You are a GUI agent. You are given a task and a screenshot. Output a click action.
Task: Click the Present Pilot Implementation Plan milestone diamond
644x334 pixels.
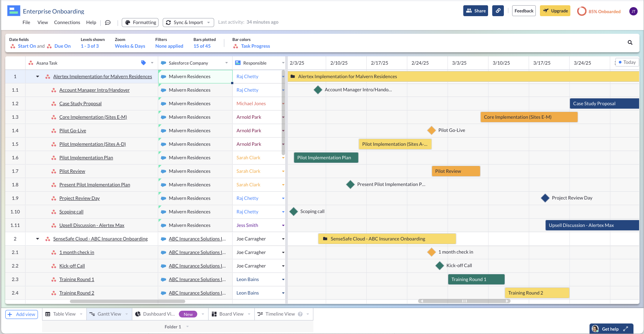(351, 184)
